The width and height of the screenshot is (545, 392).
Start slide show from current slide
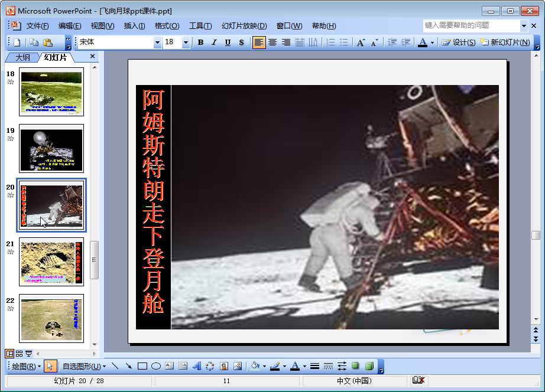28,354
